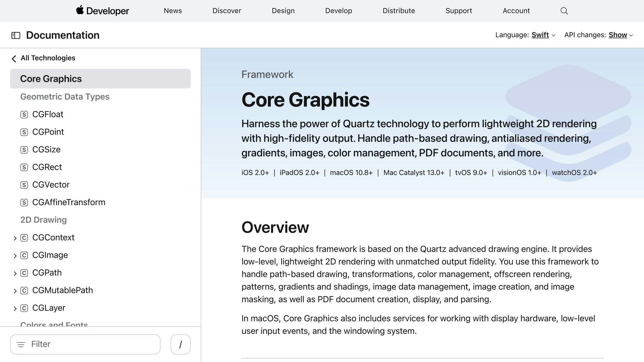Select Core Graphics in the sidebar

tap(100, 79)
